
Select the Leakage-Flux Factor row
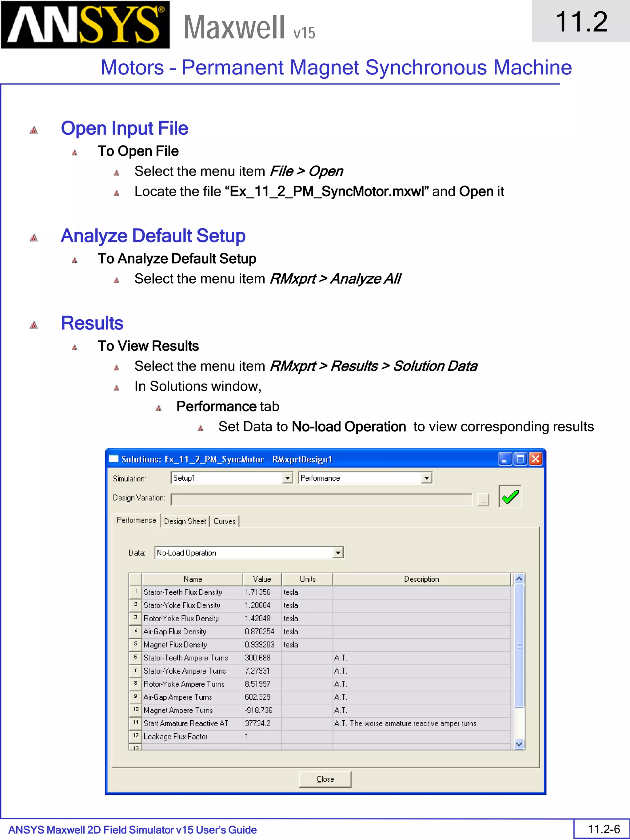320,736
